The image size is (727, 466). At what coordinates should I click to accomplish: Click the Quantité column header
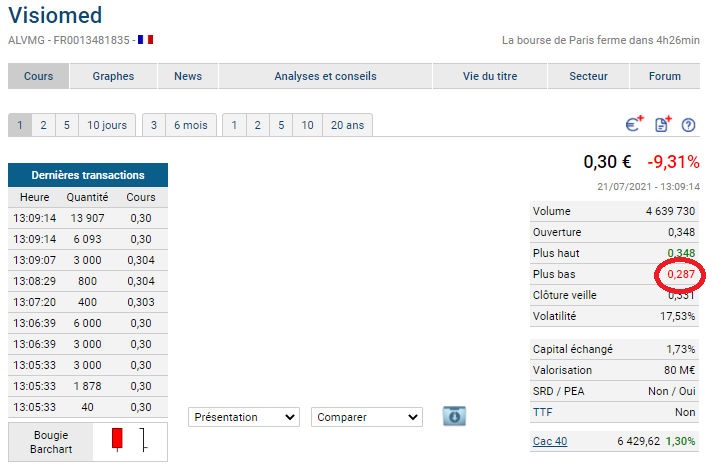(87, 197)
